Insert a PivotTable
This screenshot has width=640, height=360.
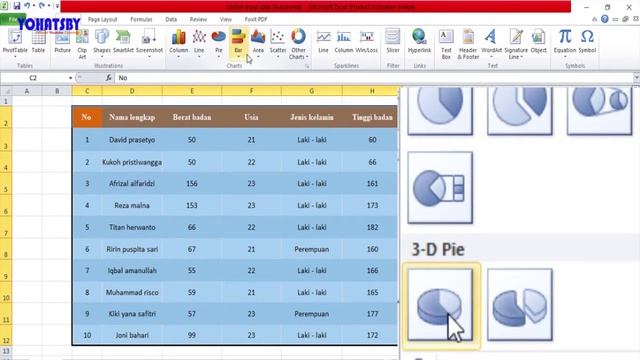click(15, 42)
